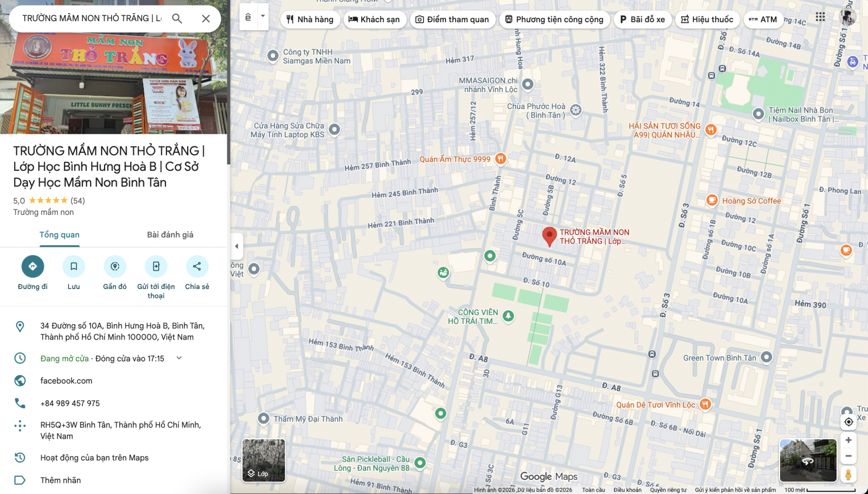Viewport: 868px width, 494px height.
Task: Select the CÔNG VIÊN HỒ TRÁI TIM park marker
Action: tap(508, 316)
